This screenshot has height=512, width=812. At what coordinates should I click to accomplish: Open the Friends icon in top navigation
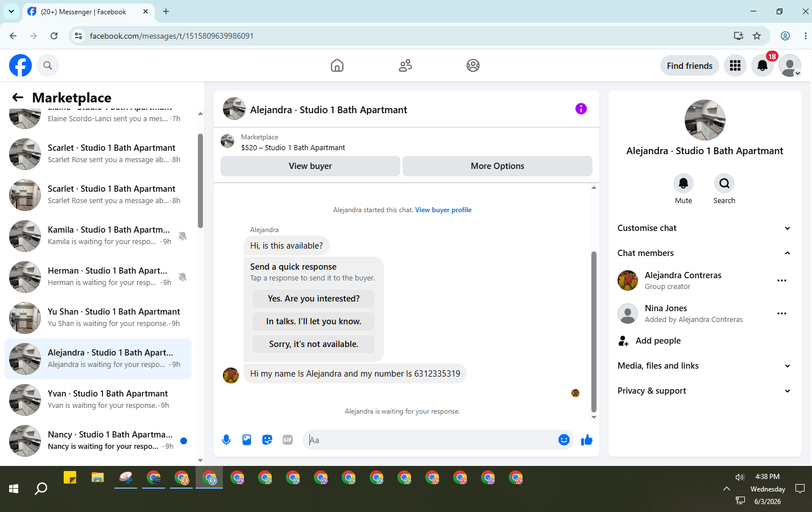(405, 65)
